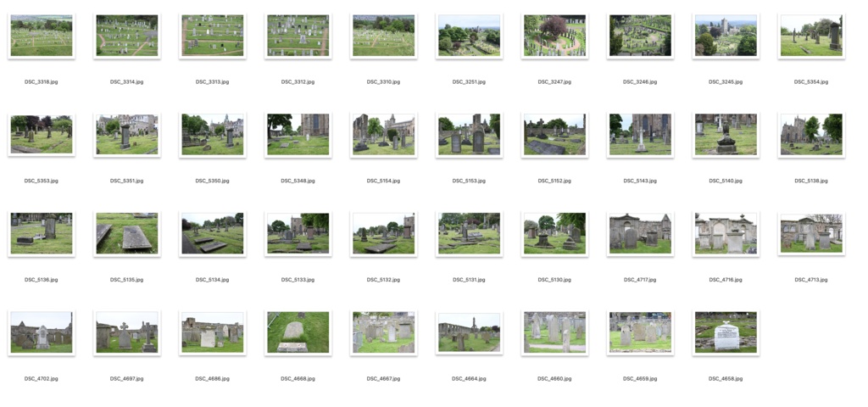Click the "DSC_4717.jpg" file name label
The image size is (868, 407).
[x=640, y=280]
